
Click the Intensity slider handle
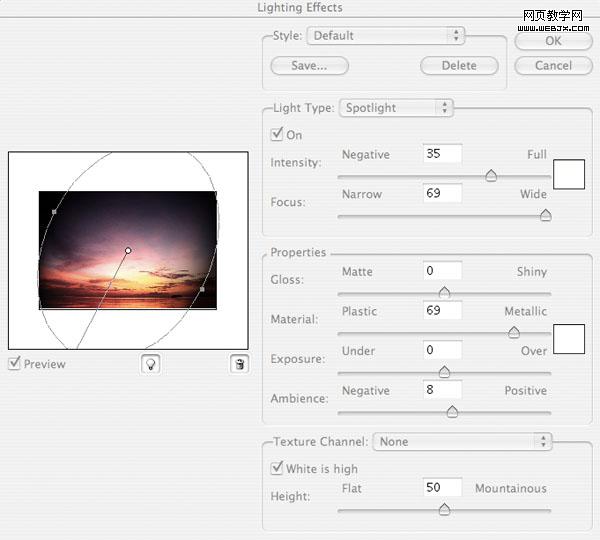[491, 176]
